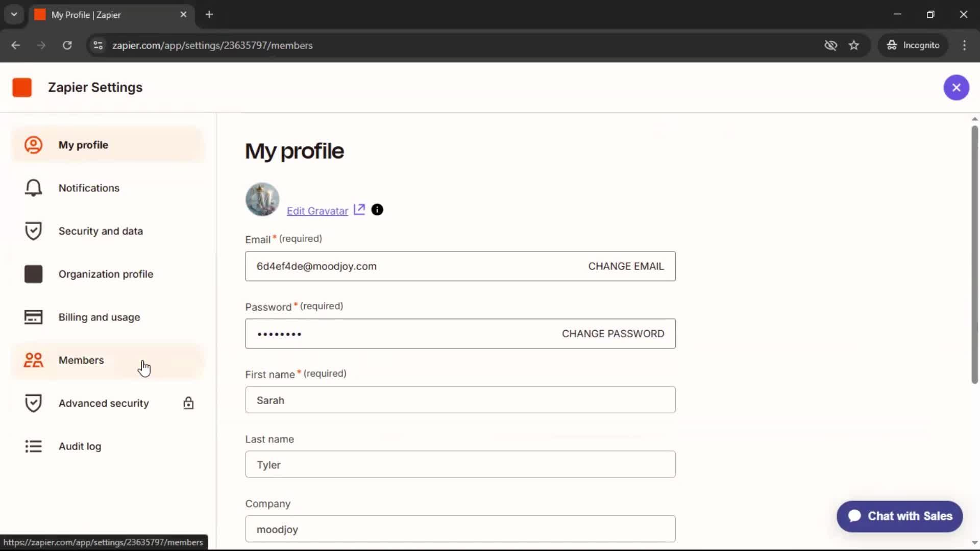Open a new browser tab
Image resolution: width=980 pixels, height=551 pixels.
click(x=209, y=15)
